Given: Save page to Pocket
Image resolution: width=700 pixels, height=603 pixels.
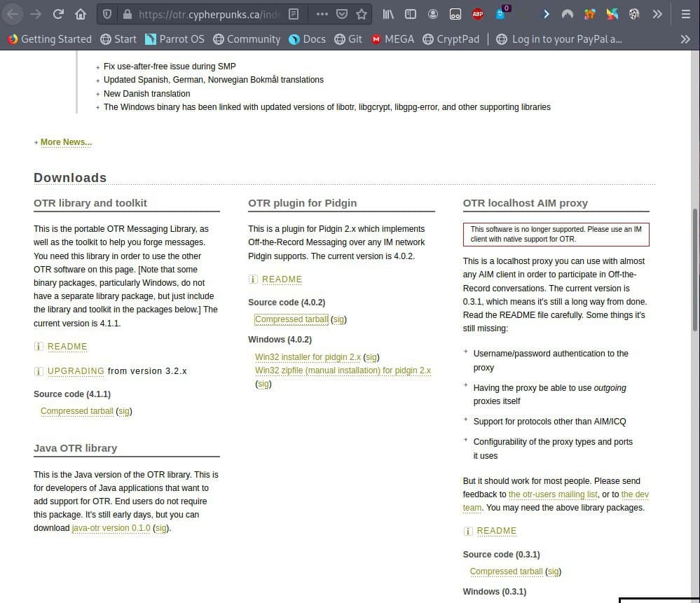Looking at the screenshot, I should [x=341, y=14].
